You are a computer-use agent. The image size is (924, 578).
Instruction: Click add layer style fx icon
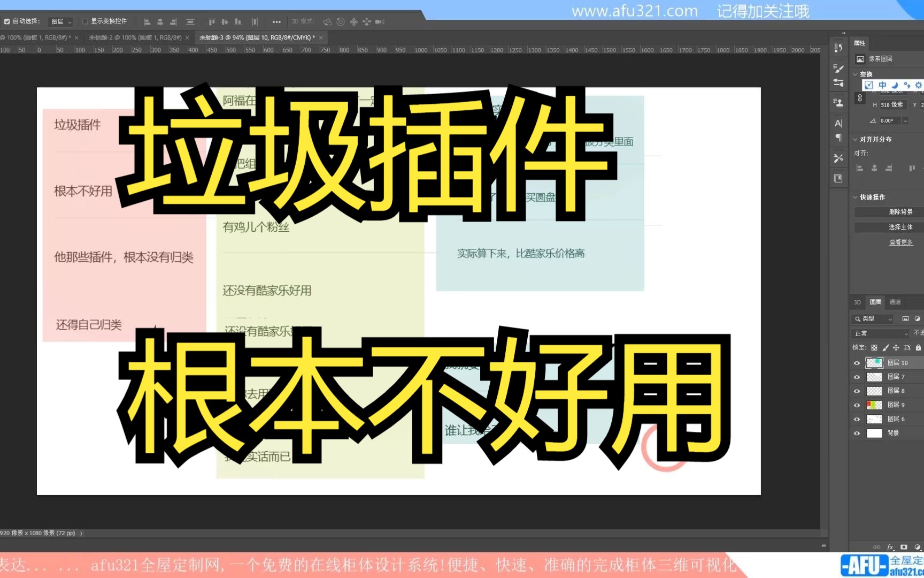890,547
